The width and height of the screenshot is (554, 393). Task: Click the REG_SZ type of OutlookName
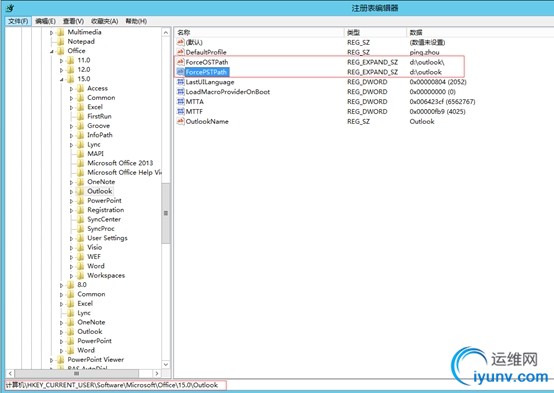[358, 122]
